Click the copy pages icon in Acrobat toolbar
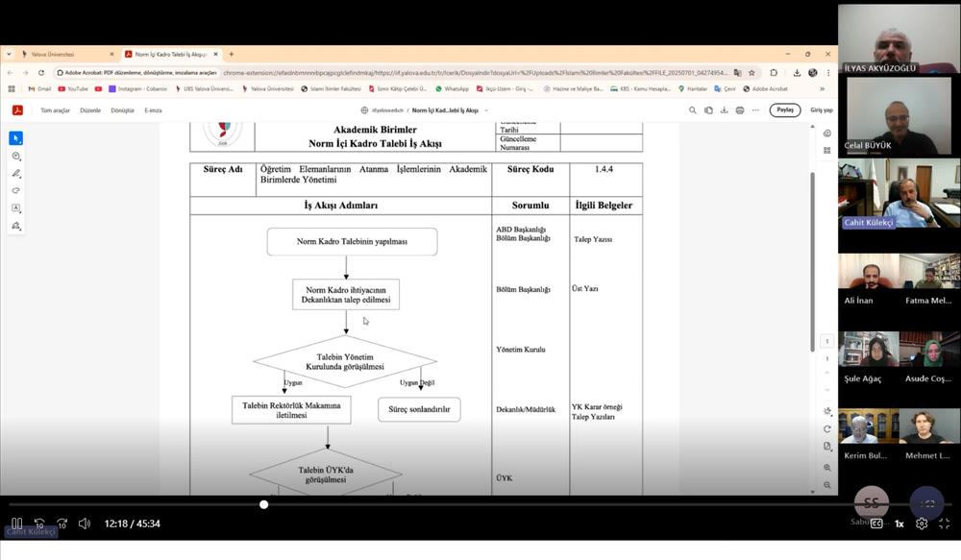The height and width of the screenshot is (560, 961). coord(708,110)
